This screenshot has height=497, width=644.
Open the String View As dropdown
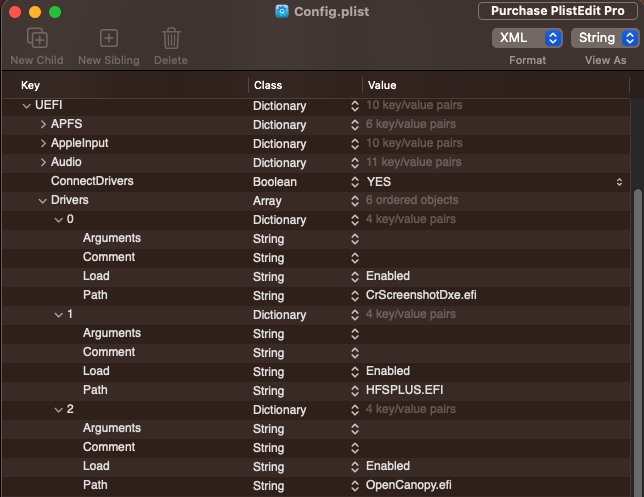tap(605, 38)
